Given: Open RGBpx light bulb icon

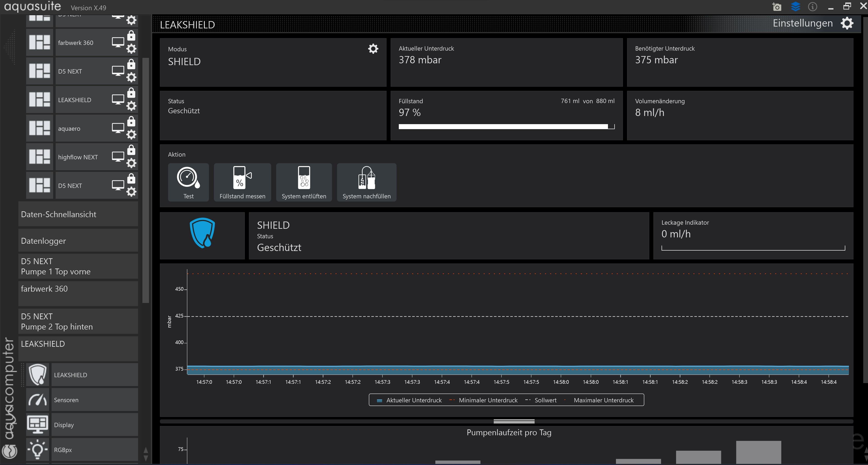Looking at the screenshot, I should [37, 450].
